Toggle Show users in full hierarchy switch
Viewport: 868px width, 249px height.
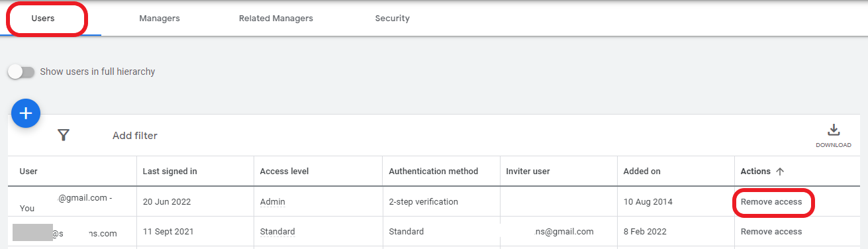[x=21, y=72]
